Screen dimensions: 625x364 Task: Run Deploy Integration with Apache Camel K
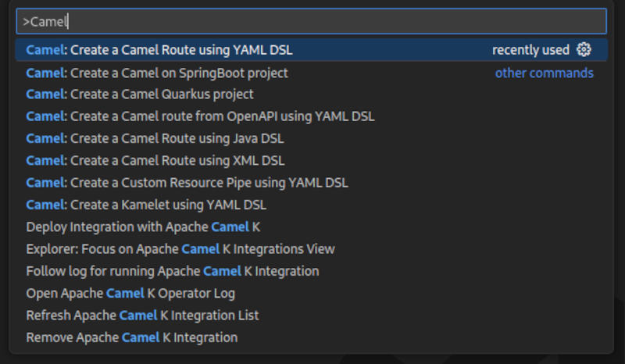pyautogui.click(x=143, y=227)
